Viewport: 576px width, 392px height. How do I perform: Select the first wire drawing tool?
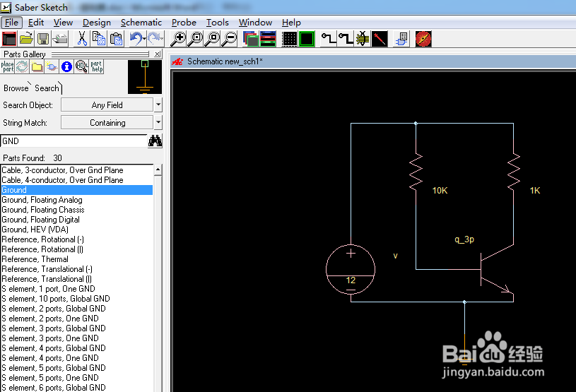coord(329,39)
